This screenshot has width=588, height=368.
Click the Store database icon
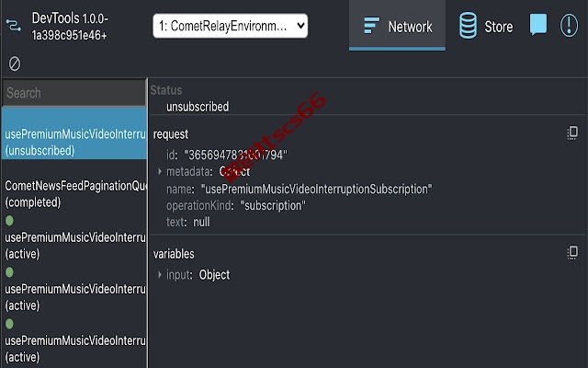pos(468,26)
